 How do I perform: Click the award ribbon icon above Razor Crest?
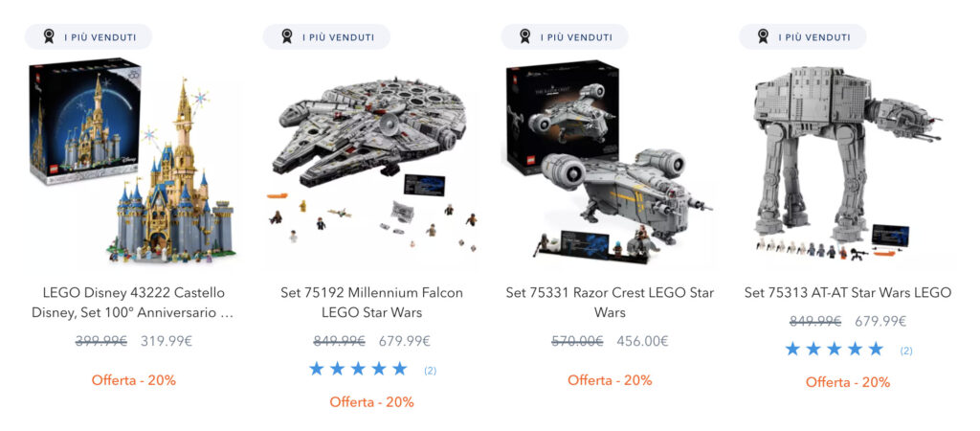click(525, 36)
